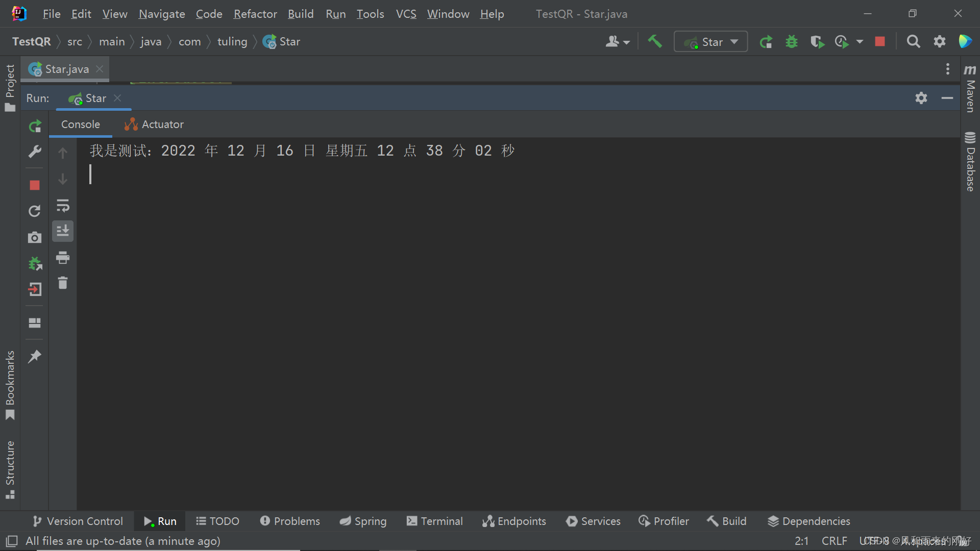The width and height of the screenshot is (980, 551).
Task: Run Star with Debug mode
Action: click(x=791, y=41)
